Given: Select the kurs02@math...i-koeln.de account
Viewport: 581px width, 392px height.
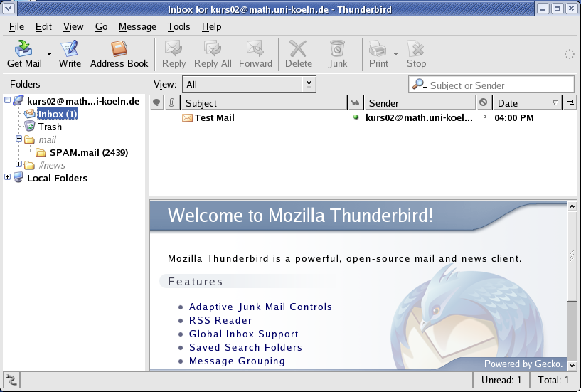Looking at the screenshot, I should [x=83, y=101].
